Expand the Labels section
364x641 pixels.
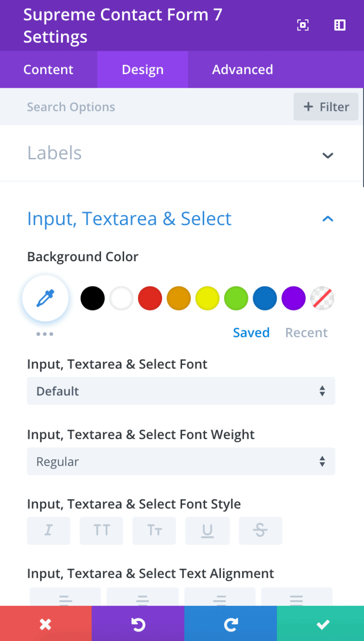tap(328, 155)
